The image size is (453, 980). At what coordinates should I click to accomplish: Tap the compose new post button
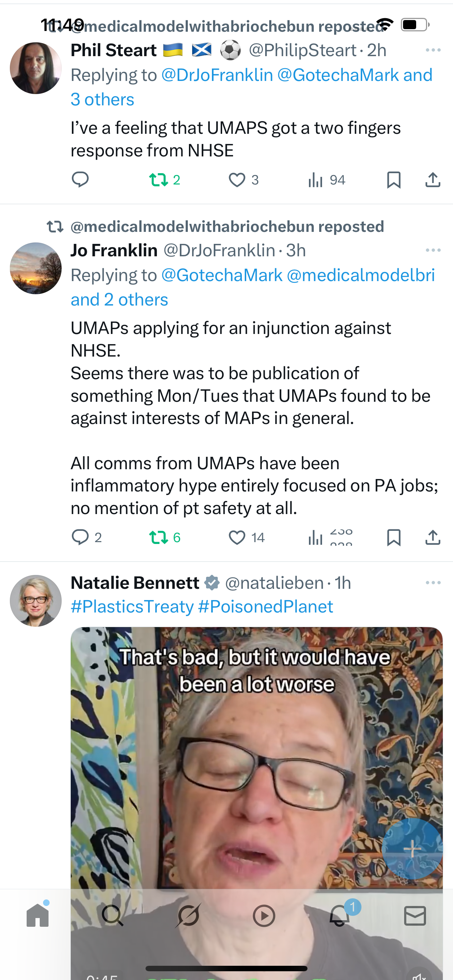(412, 849)
